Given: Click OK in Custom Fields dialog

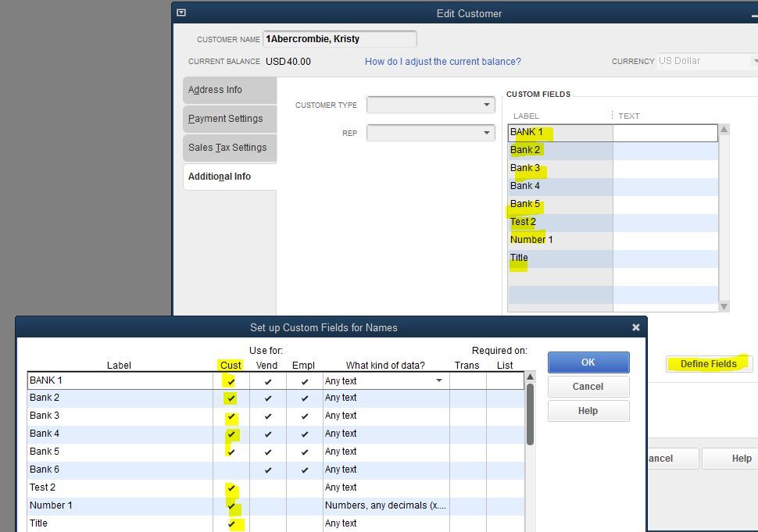Looking at the screenshot, I should pos(588,362).
